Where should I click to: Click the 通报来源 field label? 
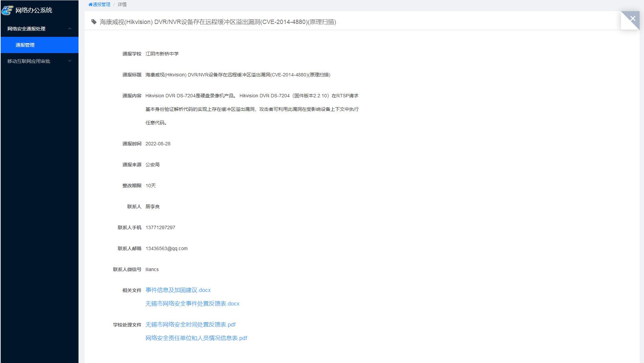[132, 165]
